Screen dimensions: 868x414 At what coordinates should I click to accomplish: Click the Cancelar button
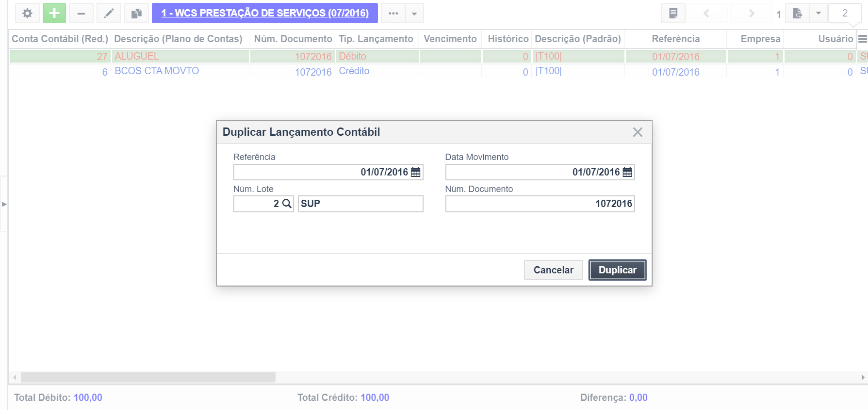[554, 270]
